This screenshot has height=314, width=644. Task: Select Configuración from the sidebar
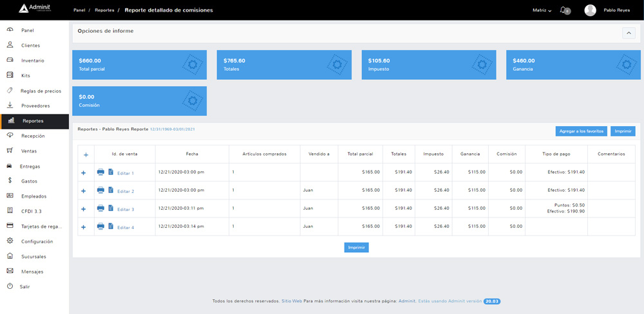(x=37, y=241)
